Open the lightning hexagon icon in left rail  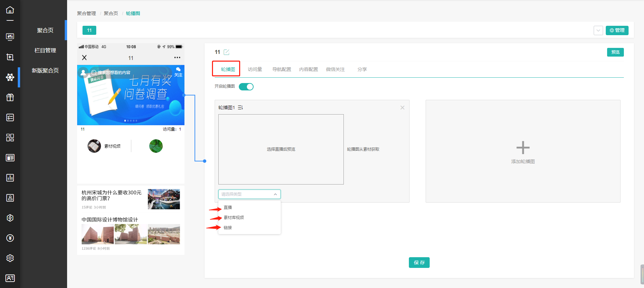click(10, 218)
